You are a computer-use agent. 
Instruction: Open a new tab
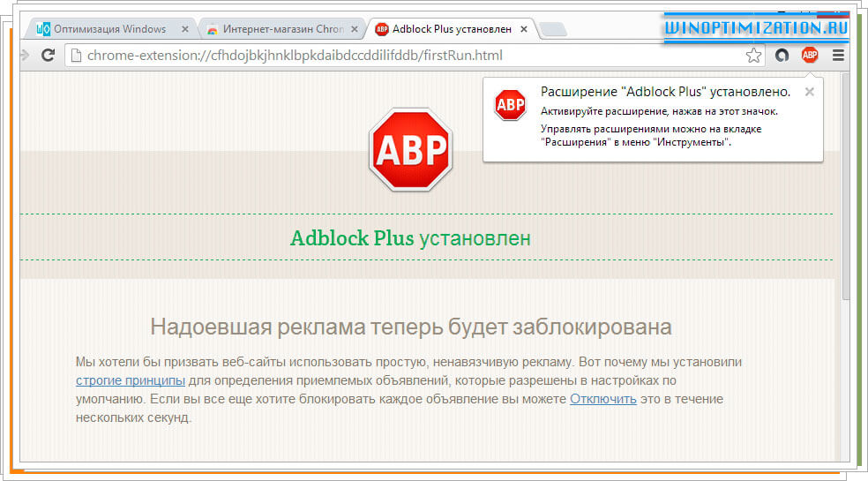tap(553, 30)
